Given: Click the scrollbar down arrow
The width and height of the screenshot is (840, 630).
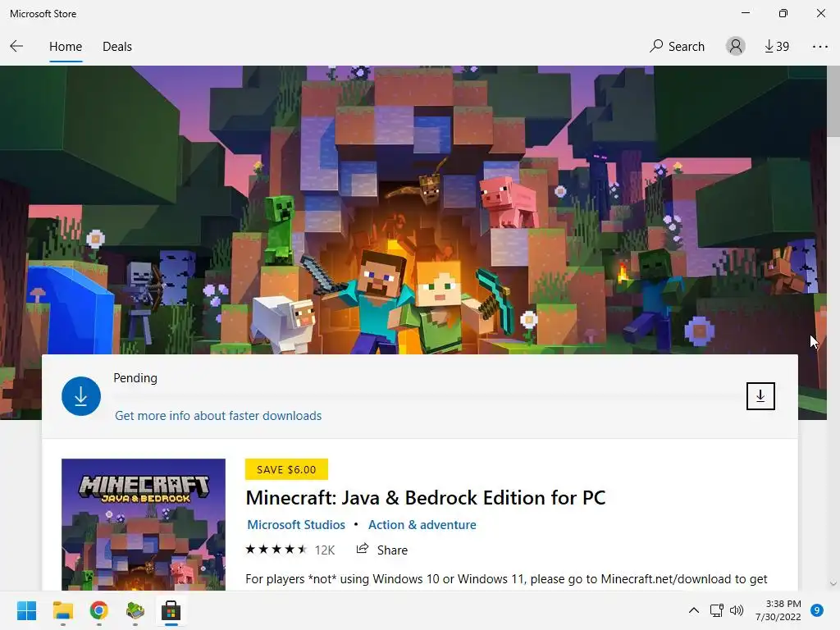Looking at the screenshot, I should pyautogui.click(x=833, y=584).
